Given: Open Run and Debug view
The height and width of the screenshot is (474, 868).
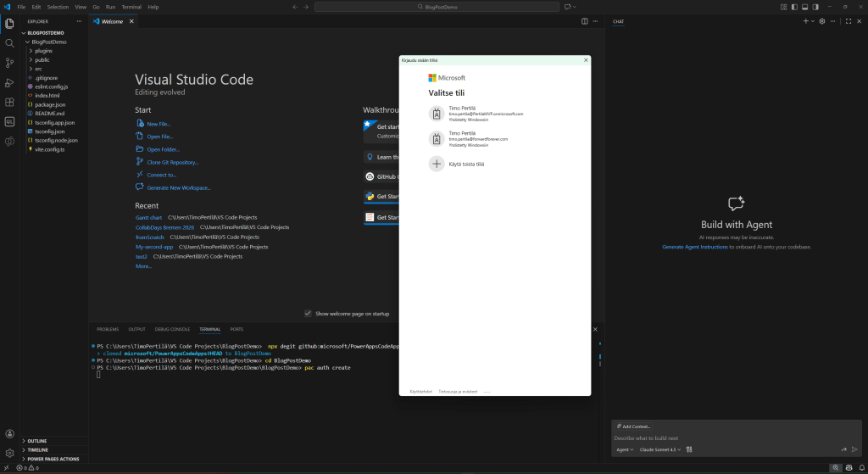Looking at the screenshot, I should [x=10, y=82].
